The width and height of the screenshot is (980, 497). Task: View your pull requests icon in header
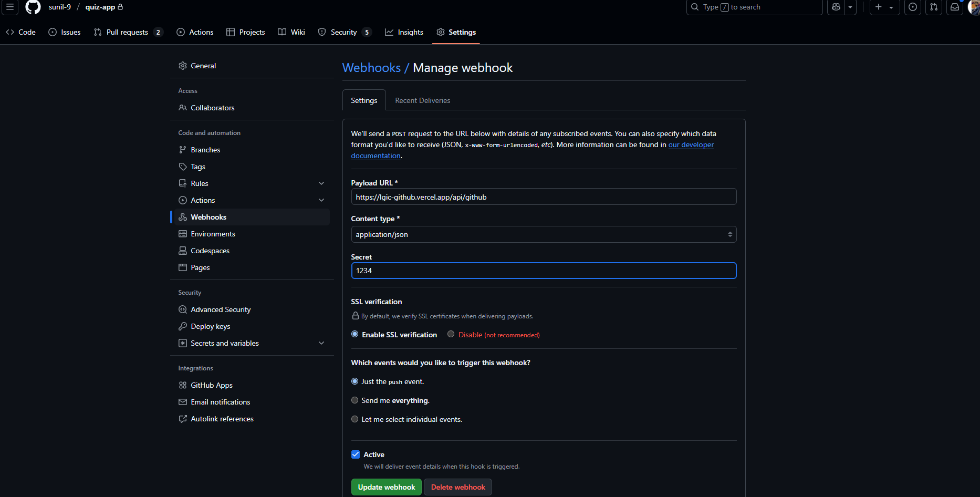[x=934, y=7]
